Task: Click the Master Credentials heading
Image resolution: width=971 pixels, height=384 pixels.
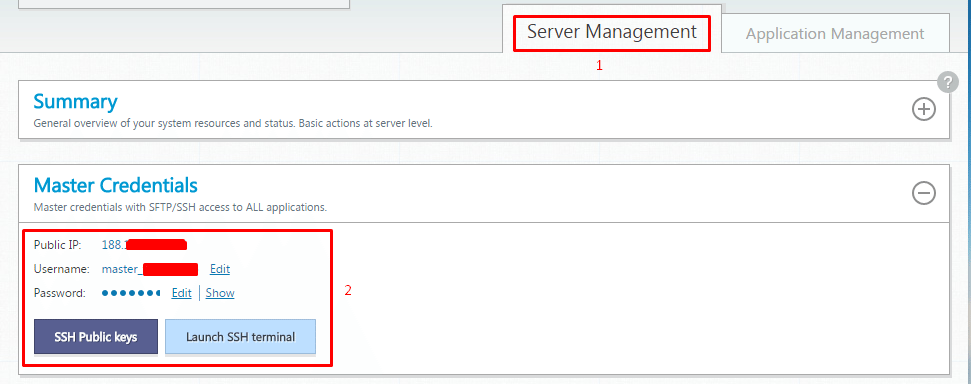Action: point(116,185)
